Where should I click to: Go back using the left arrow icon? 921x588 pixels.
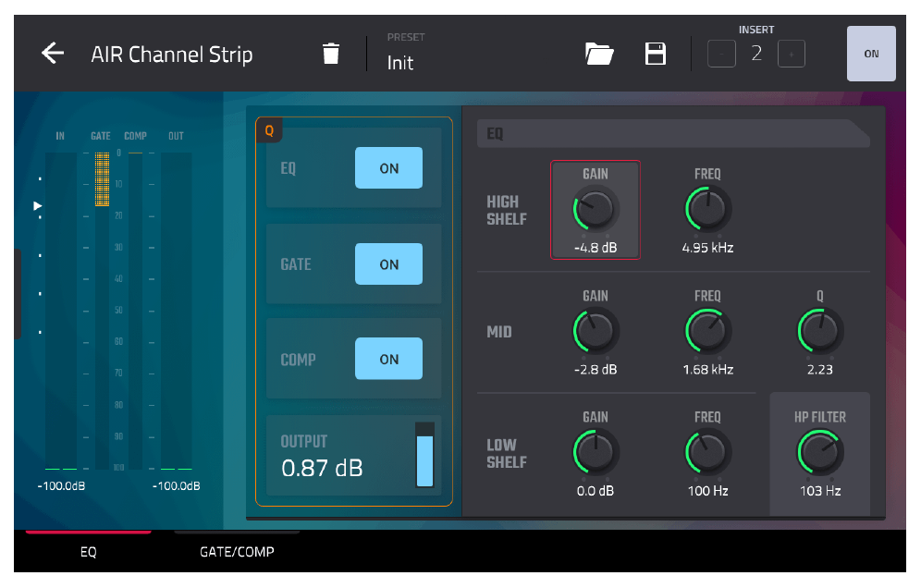click(x=53, y=54)
